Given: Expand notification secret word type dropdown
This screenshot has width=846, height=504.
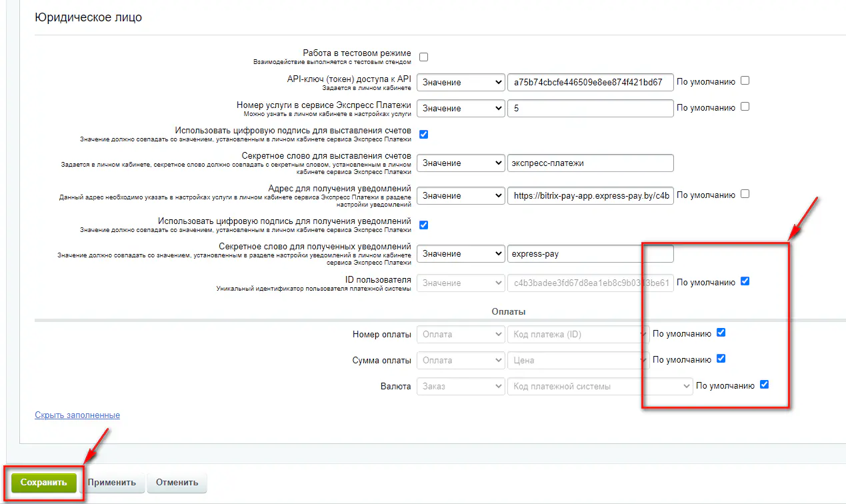Looking at the screenshot, I should (x=461, y=254).
